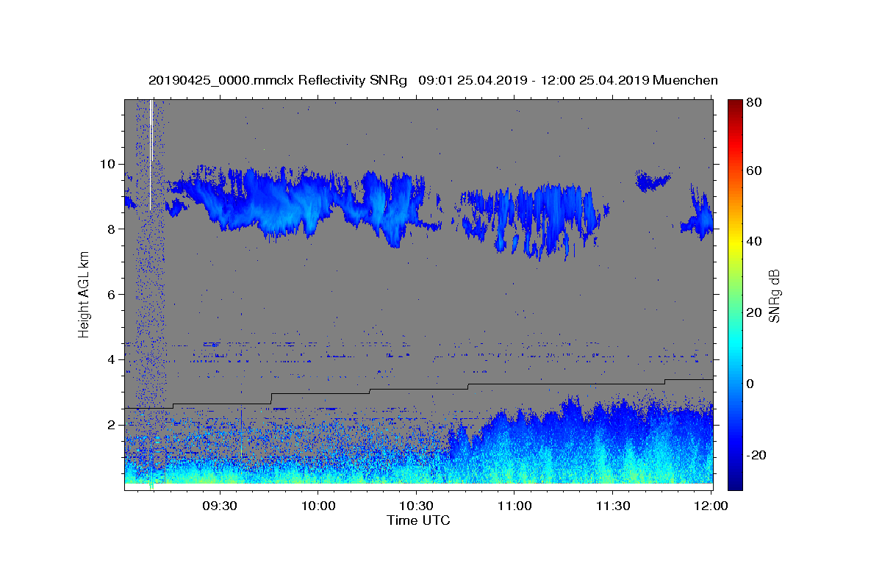Click the dark red top of the colorbar

click(x=735, y=104)
